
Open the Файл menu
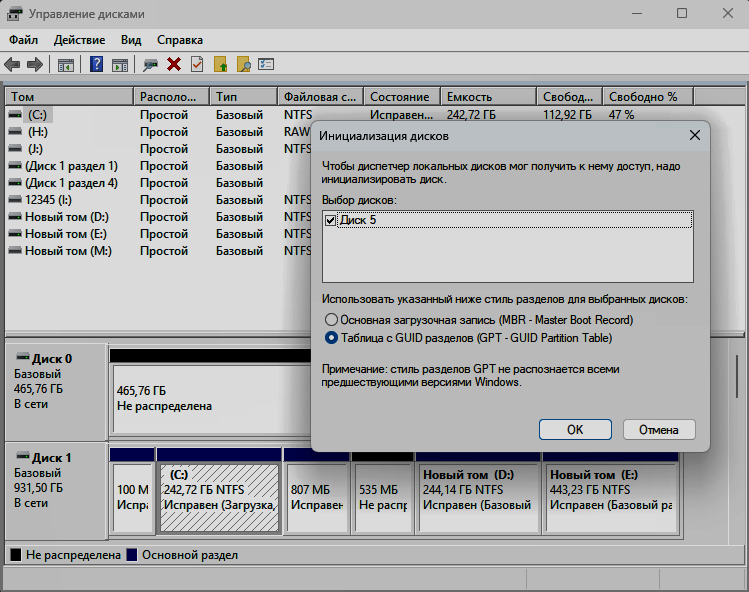(x=24, y=40)
